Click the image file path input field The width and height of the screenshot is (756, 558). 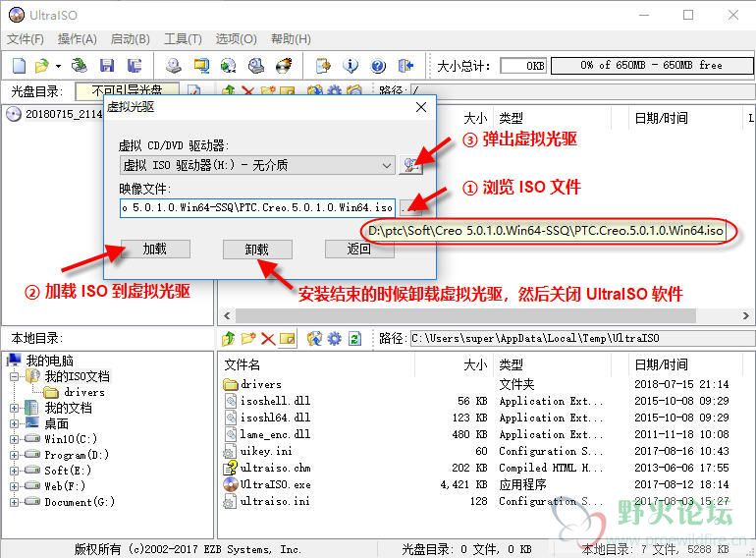point(257,208)
